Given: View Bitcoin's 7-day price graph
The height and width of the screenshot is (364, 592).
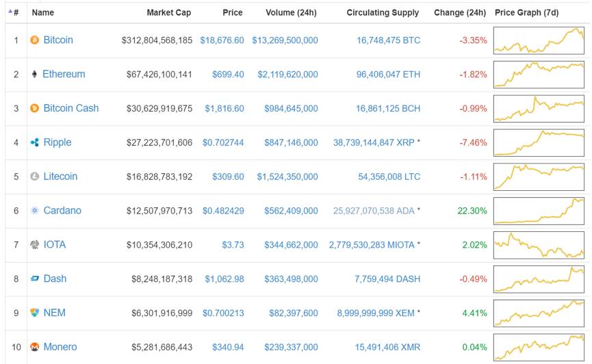Looking at the screenshot, I should (539, 40).
